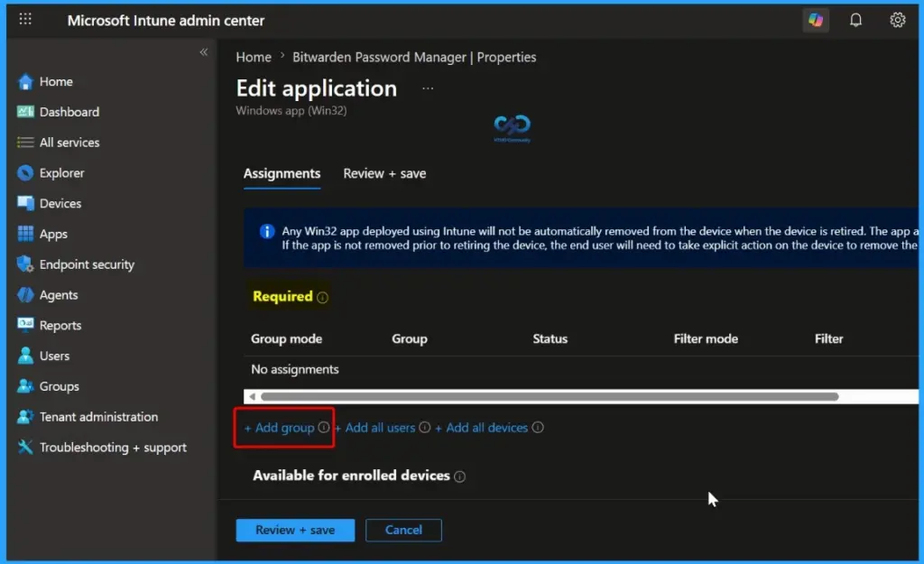Select the Assignments tab
The image size is (924, 564).
(x=282, y=173)
